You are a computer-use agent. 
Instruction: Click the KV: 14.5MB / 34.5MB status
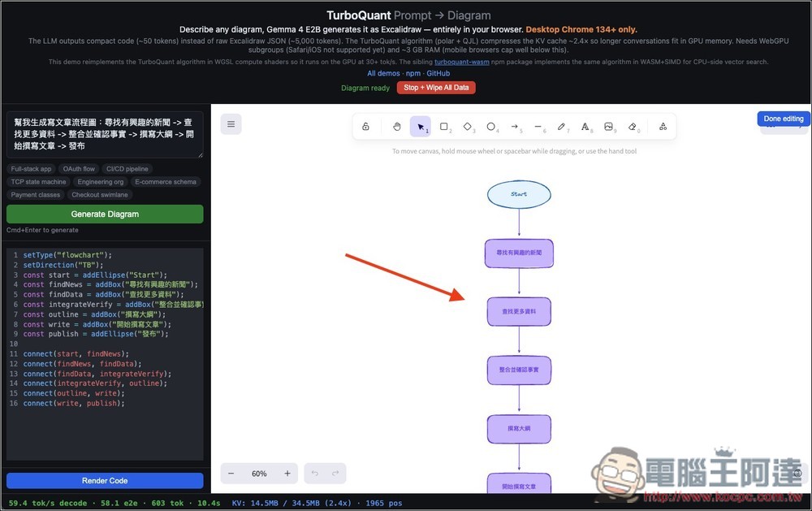[x=292, y=503]
